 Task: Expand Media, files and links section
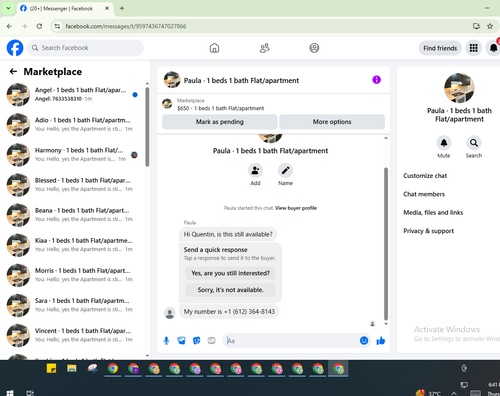pos(433,212)
